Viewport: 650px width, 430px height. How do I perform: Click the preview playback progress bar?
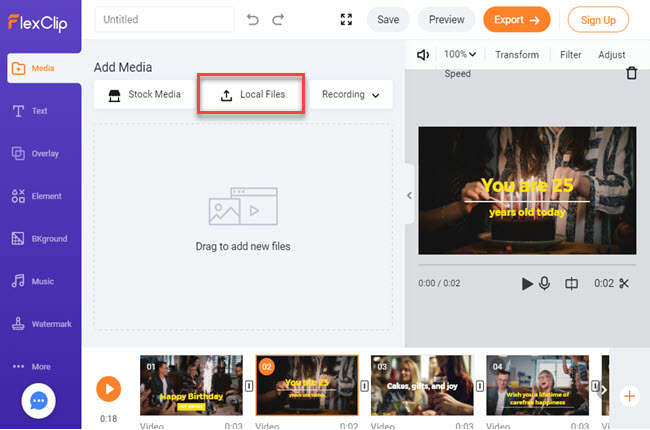coord(525,266)
